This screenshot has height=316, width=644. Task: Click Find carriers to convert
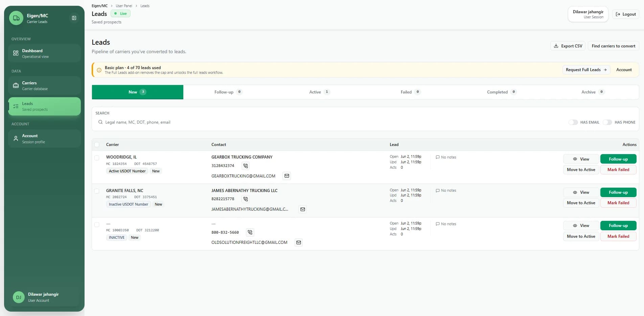click(613, 46)
